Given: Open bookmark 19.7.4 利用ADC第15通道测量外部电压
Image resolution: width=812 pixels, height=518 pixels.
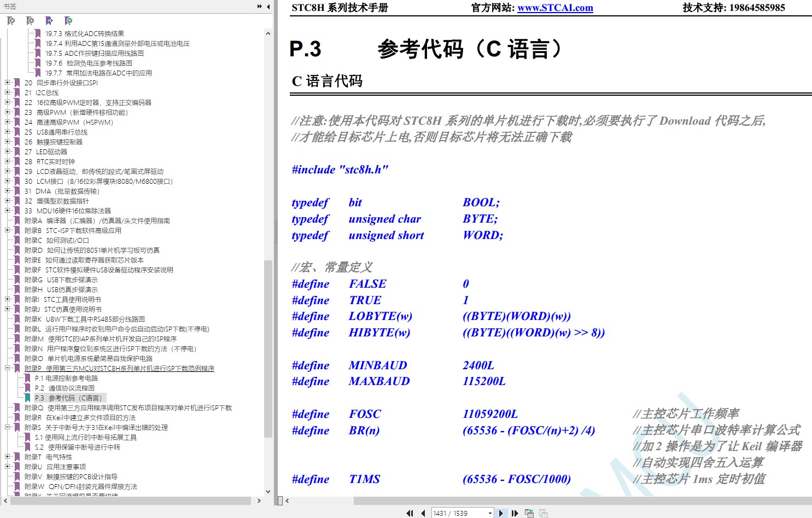Looking at the screenshot, I should (118, 43).
